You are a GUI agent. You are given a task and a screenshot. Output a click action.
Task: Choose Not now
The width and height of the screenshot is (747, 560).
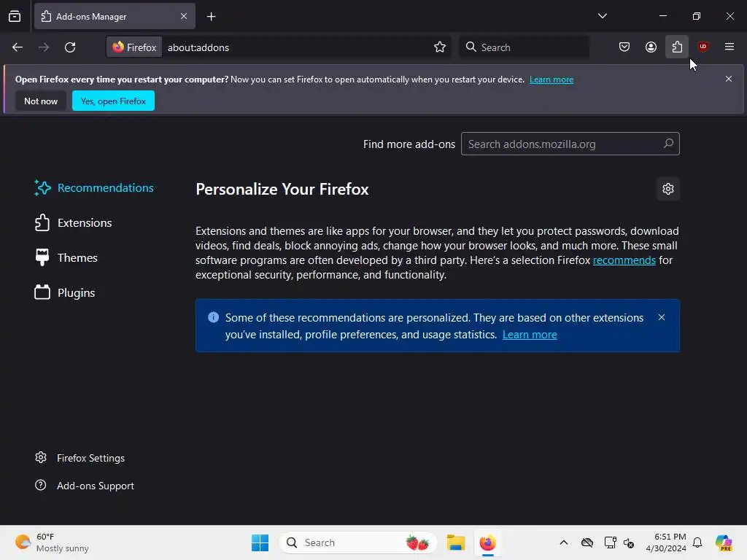point(41,101)
